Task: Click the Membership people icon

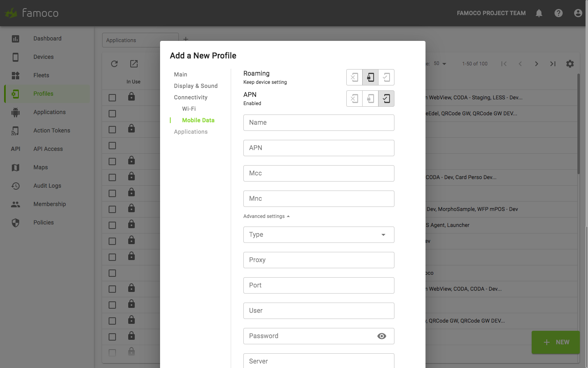Action: tap(16, 204)
